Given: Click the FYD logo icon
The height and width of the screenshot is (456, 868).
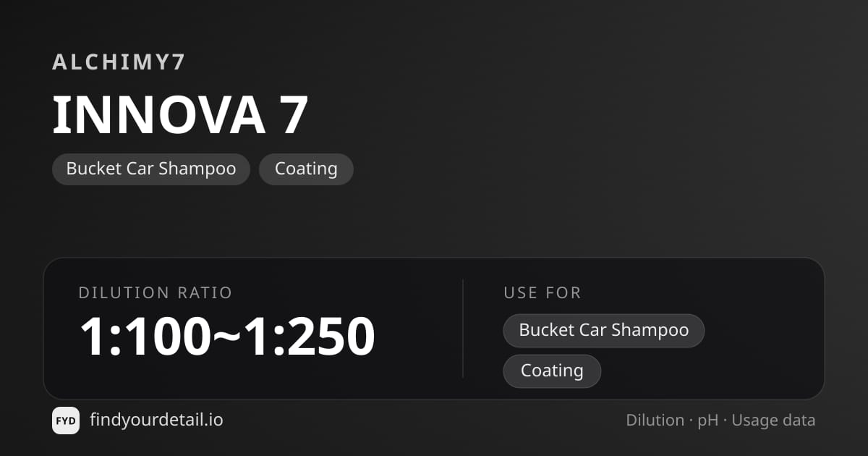Looking at the screenshot, I should coord(66,421).
